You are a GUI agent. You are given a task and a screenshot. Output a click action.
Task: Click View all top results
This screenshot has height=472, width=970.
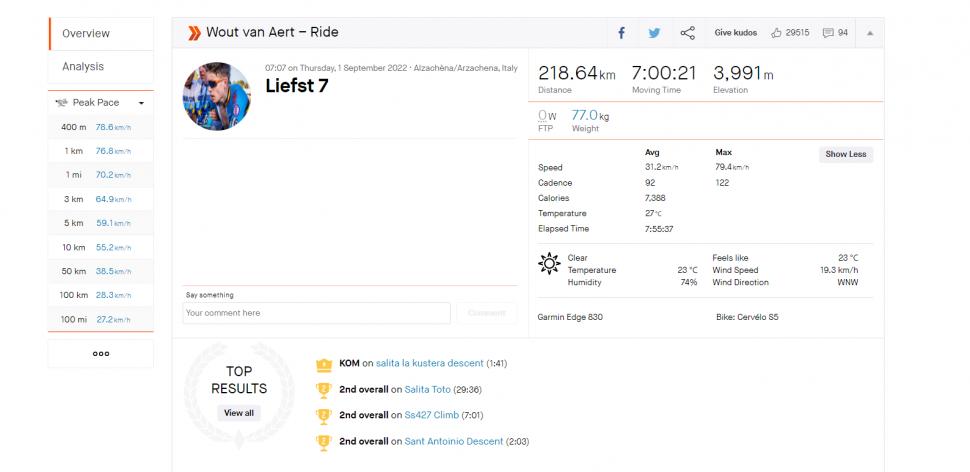(239, 413)
